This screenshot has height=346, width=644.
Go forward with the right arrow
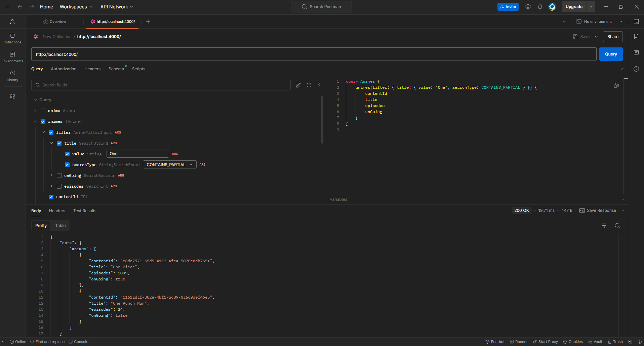coord(32,7)
